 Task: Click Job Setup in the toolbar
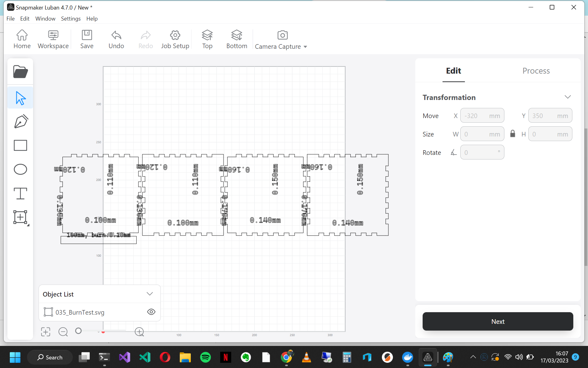tap(175, 39)
